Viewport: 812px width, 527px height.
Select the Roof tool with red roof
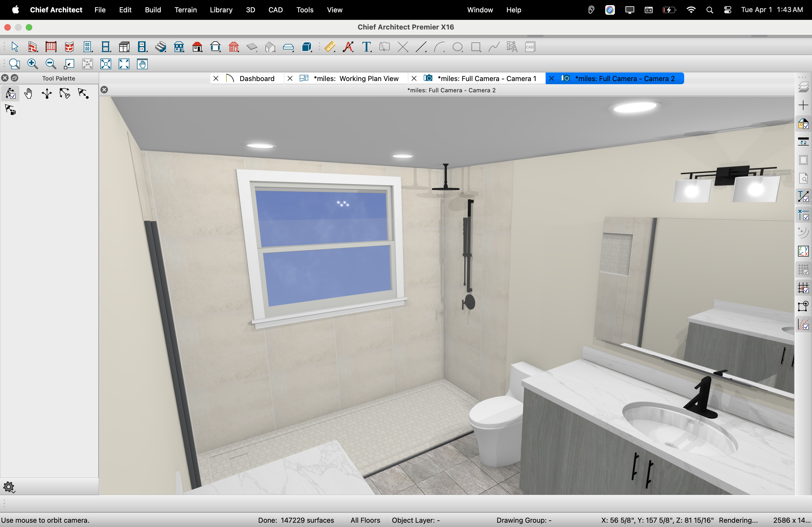point(197,47)
